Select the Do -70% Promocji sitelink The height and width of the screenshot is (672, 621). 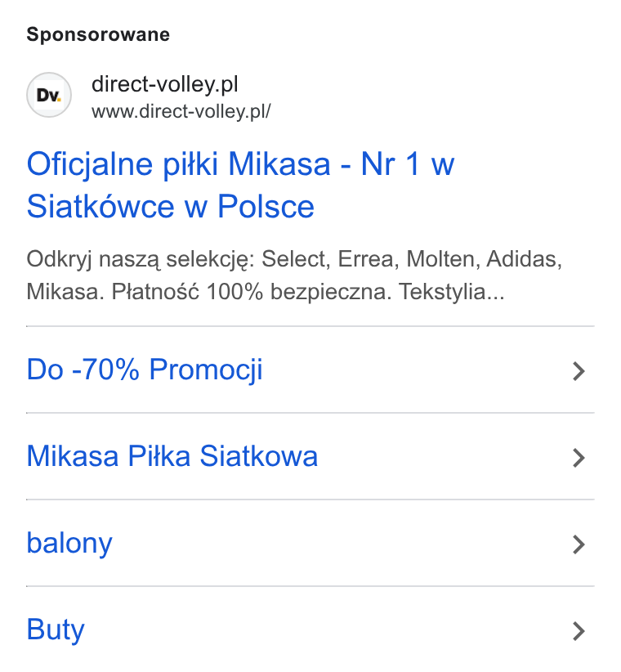(x=145, y=370)
